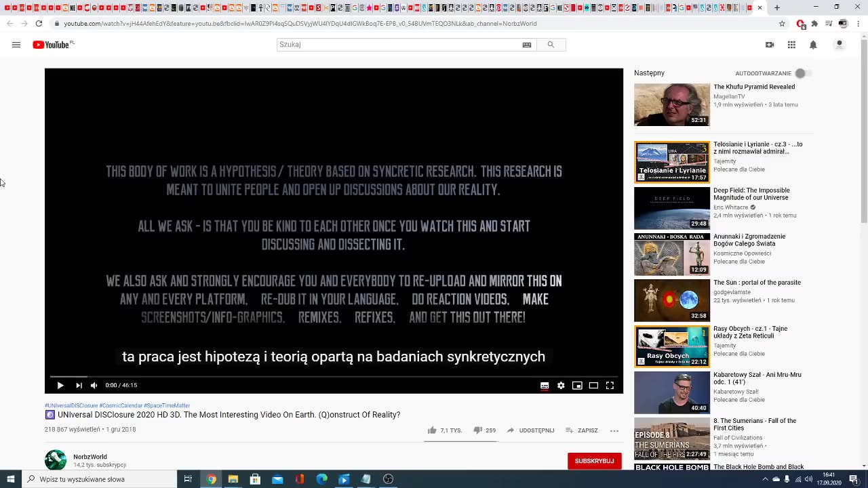Open the YouTube apps grid
This screenshot has height=488, width=868.
coord(791,45)
